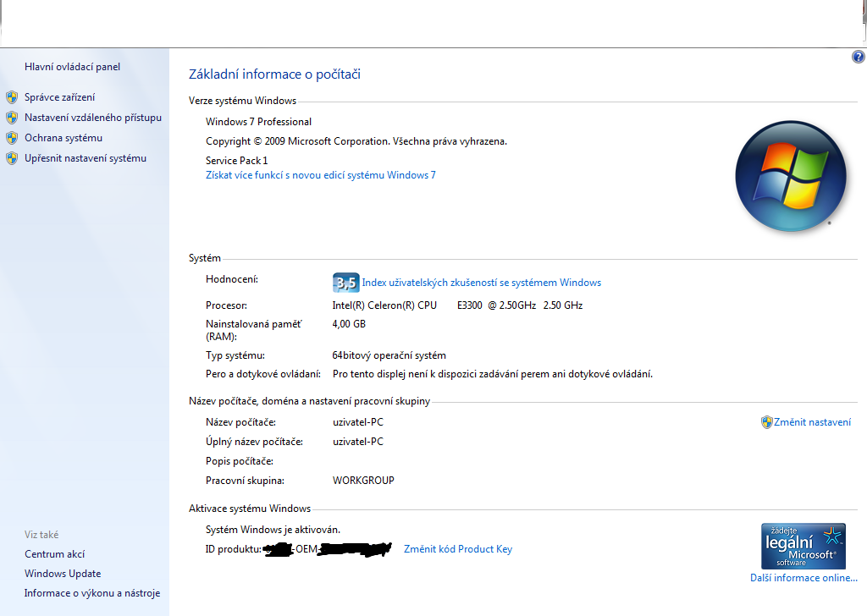This screenshot has width=867, height=616.
Task: Open Upřesnit nastavení systému
Action: 86,158
